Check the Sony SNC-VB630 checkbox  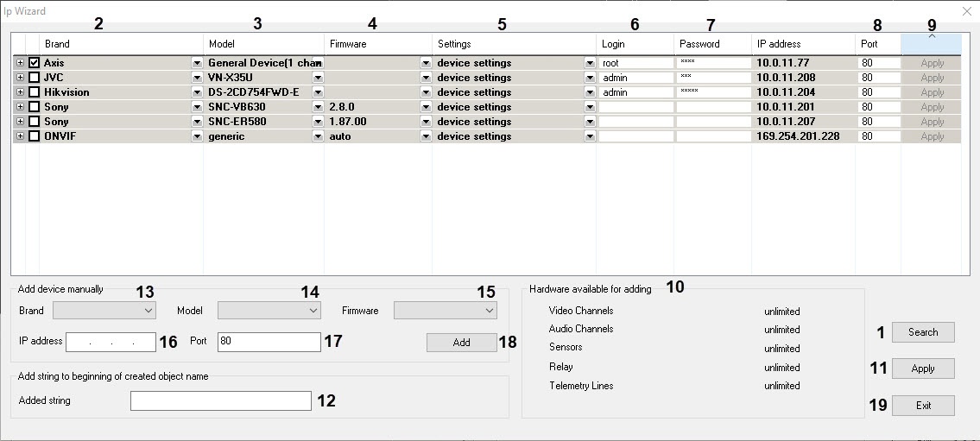tap(35, 107)
